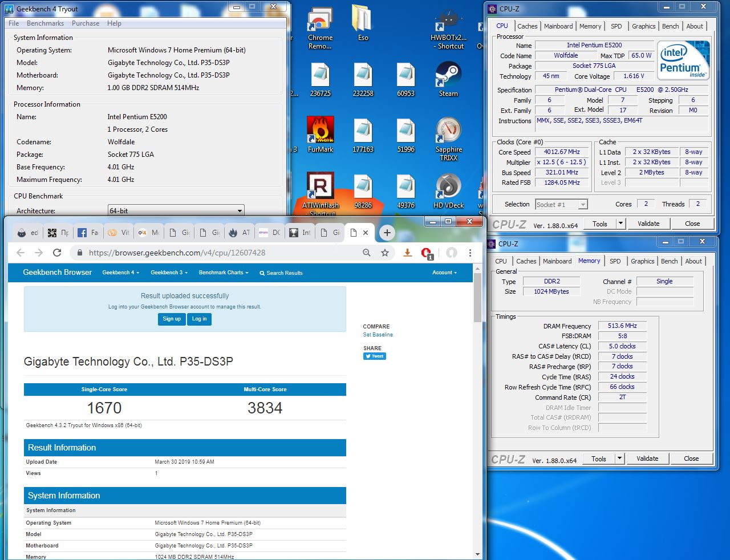
Task: Open Chrome three-dot menu
Action: point(470,253)
